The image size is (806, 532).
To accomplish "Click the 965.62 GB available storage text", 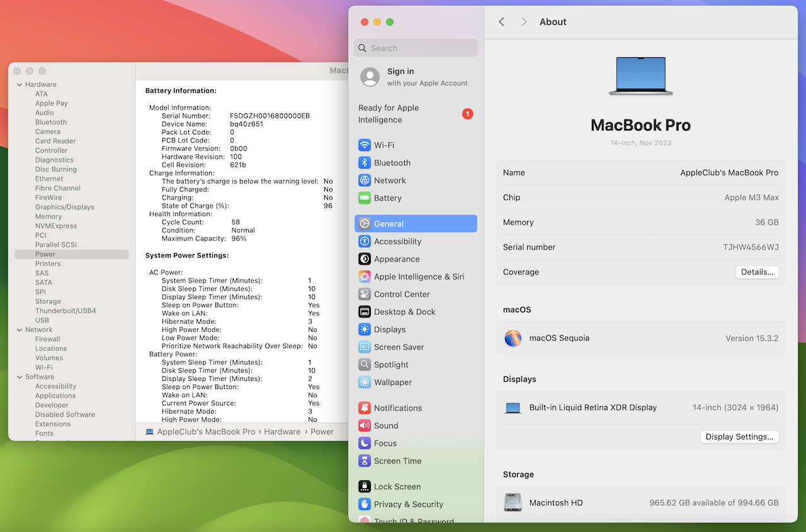I will click(714, 503).
